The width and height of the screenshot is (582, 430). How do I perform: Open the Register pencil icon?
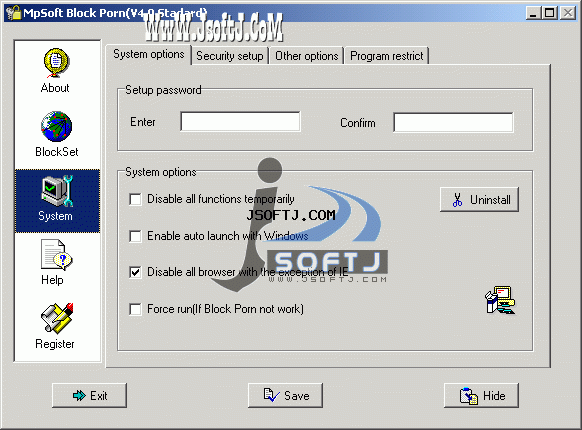click(57, 318)
